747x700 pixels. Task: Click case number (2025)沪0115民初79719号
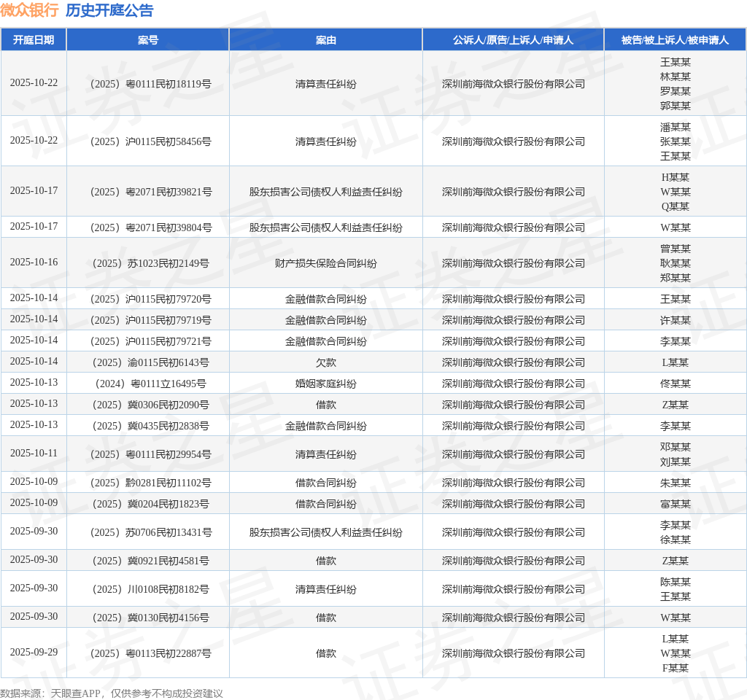(150, 320)
